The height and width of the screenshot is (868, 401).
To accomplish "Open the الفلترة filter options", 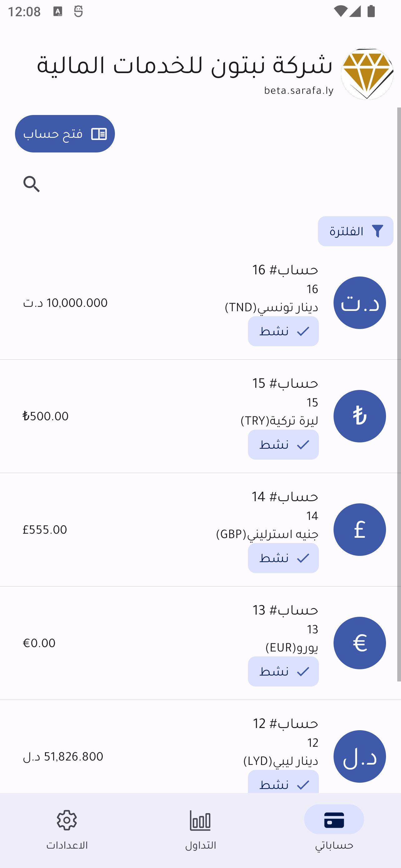I will tap(355, 231).
